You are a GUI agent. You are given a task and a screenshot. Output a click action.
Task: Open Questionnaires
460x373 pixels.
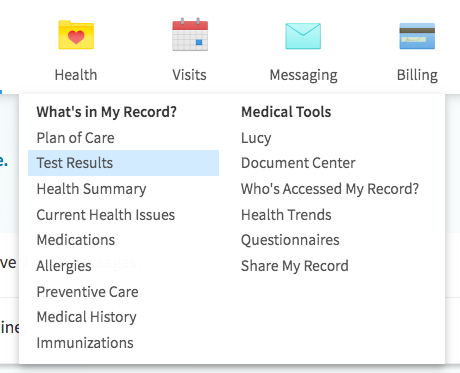[x=290, y=240]
